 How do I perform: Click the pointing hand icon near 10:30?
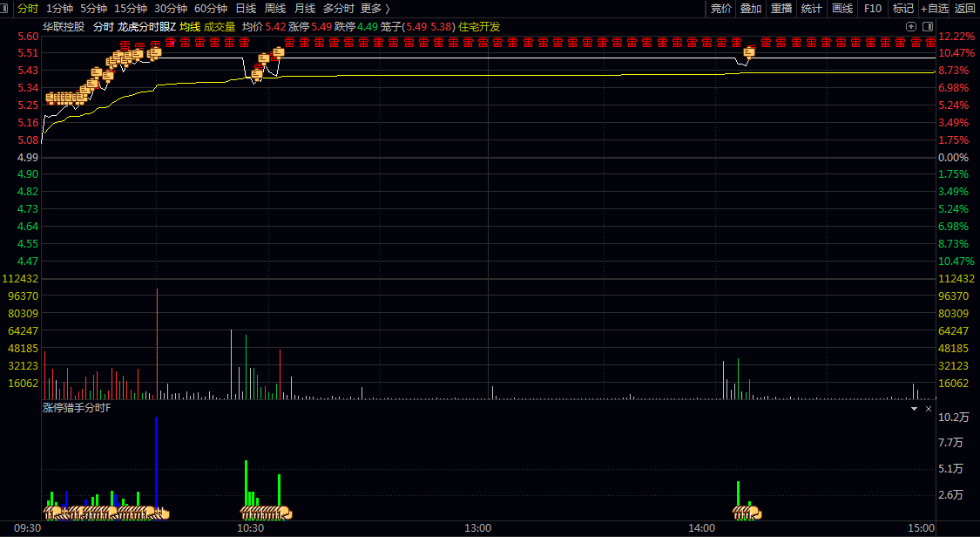285,513
